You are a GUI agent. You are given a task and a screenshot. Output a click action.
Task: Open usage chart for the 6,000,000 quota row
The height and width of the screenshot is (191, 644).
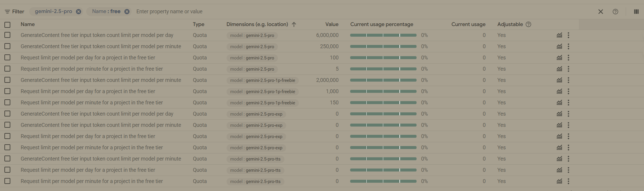559,35
